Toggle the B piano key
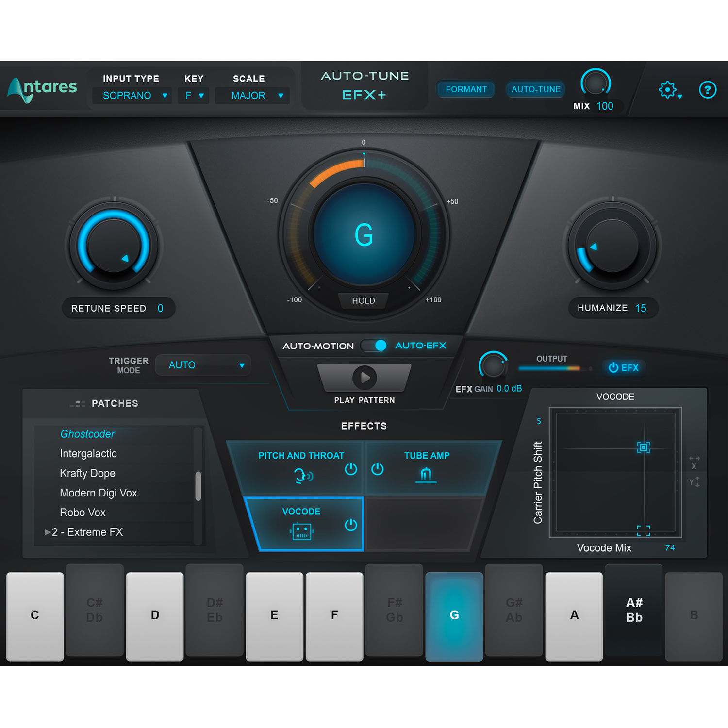 694,616
